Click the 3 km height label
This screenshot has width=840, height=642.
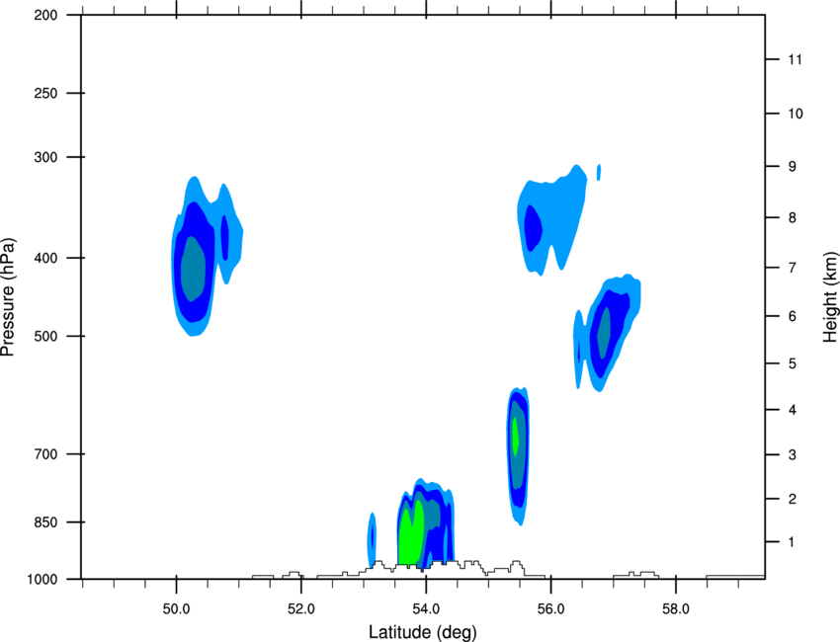point(792,455)
